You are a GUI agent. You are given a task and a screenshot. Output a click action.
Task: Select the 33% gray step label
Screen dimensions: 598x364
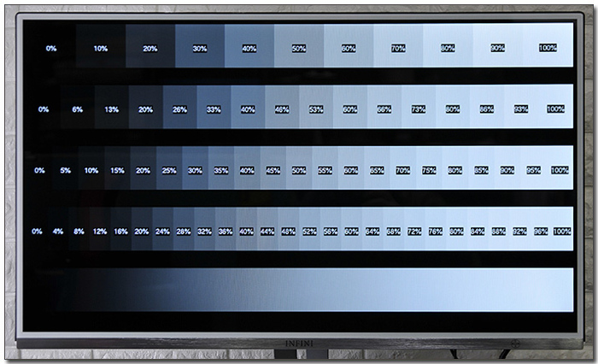(x=214, y=109)
